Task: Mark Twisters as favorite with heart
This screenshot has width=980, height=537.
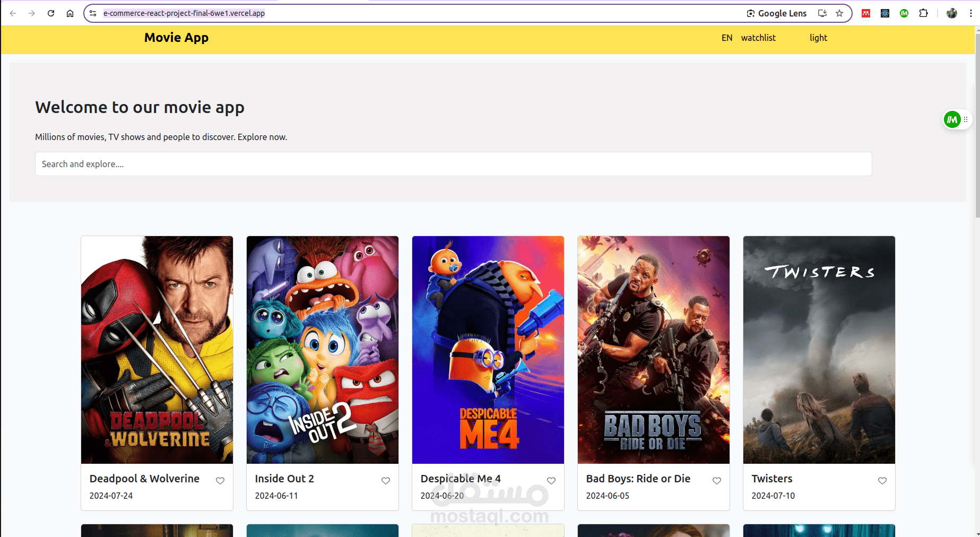Action: [882, 481]
